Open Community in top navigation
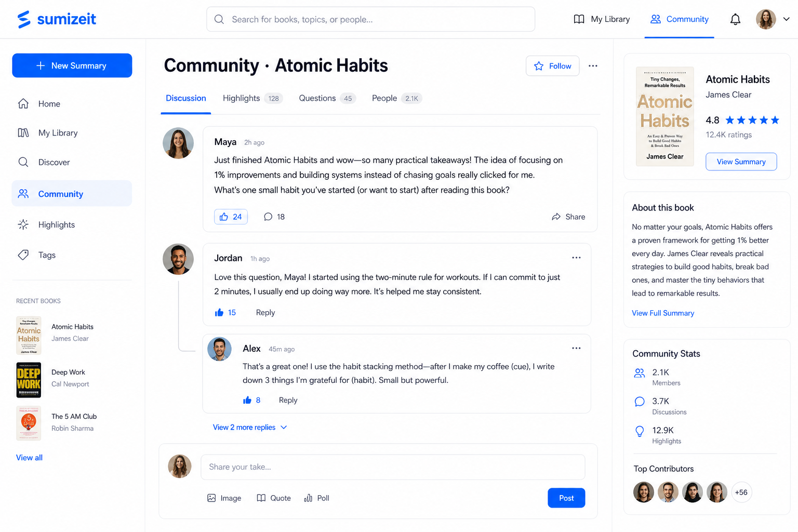This screenshot has height=532, width=798. point(679,19)
